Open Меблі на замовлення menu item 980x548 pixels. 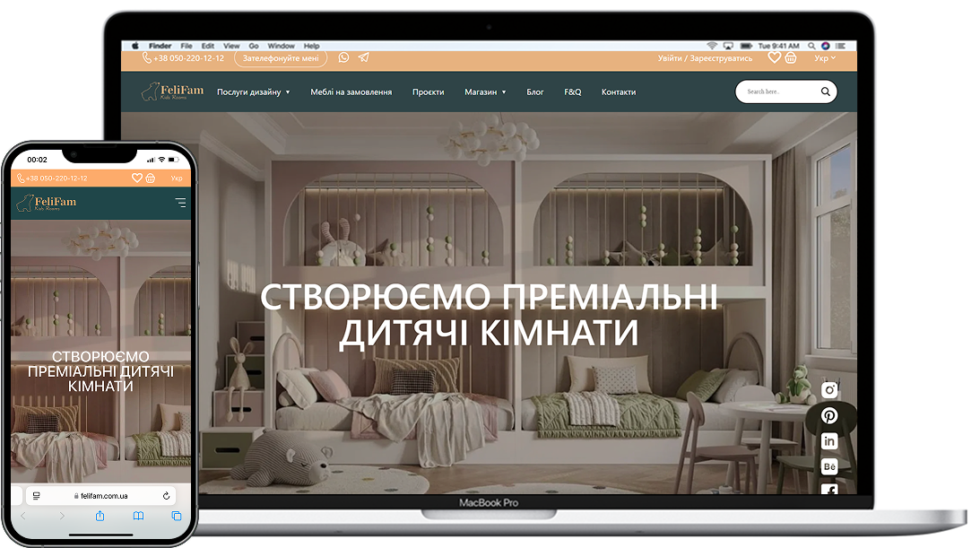[351, 91]
